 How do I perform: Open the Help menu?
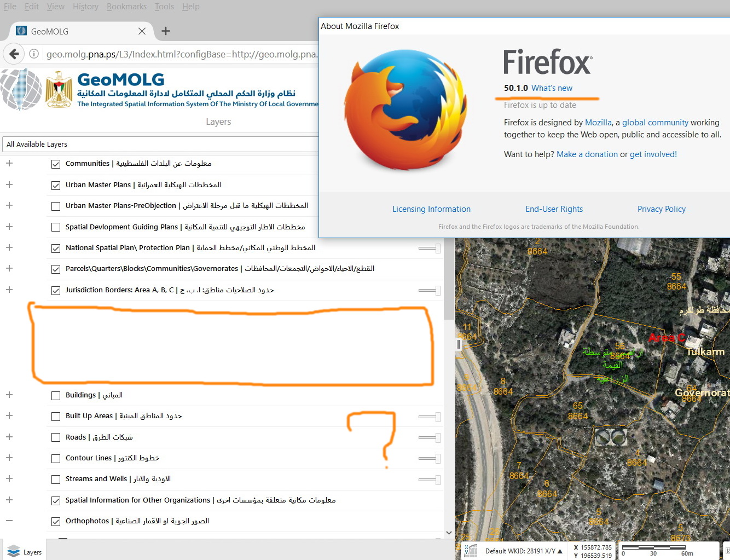[x=191, y=7]
